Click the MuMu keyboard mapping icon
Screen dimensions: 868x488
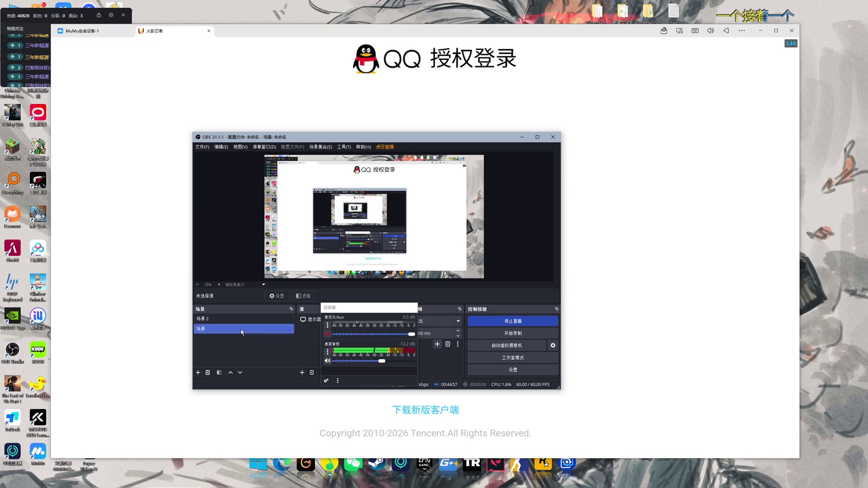[x=695, y=31]
